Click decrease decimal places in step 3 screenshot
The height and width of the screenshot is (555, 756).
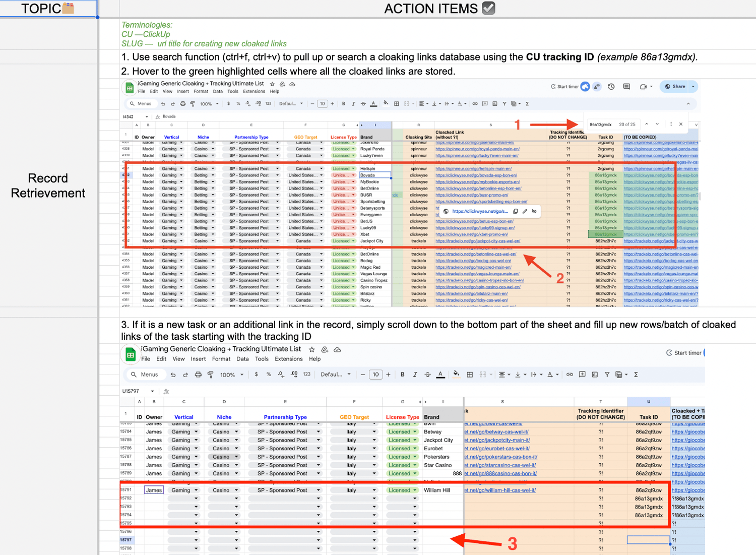pos(281,375)
